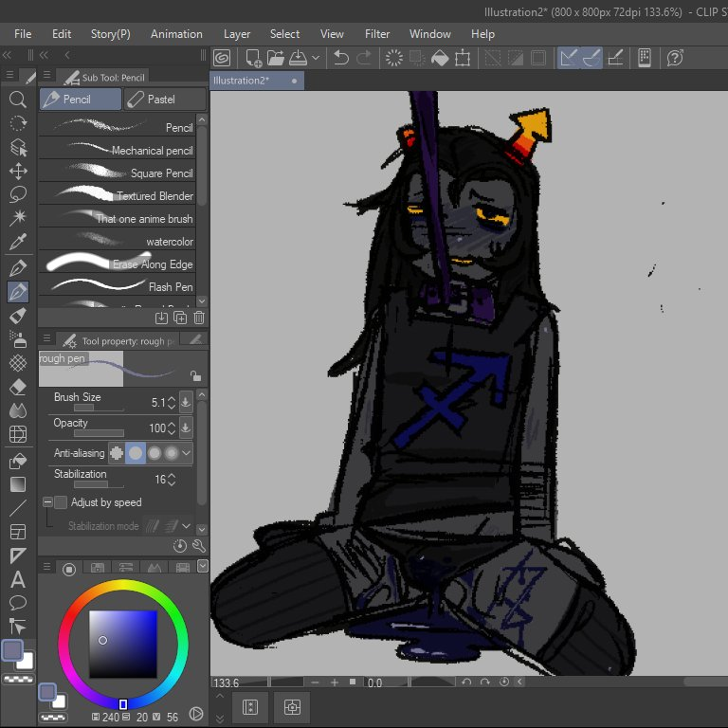Select the Auto select wand tool
This screenshot has height=728, width=728.
pos(18,217)
